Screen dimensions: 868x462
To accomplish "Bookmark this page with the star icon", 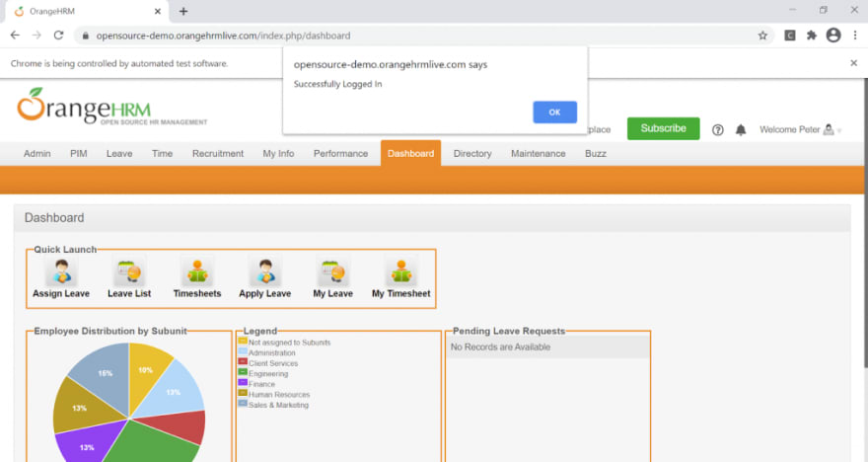I will click(x=762, y=36).
